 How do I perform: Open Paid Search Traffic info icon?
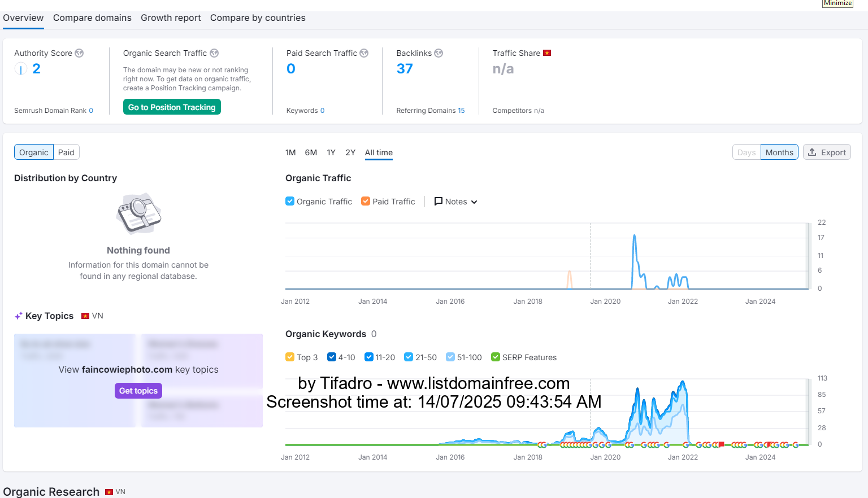[364, 53]
